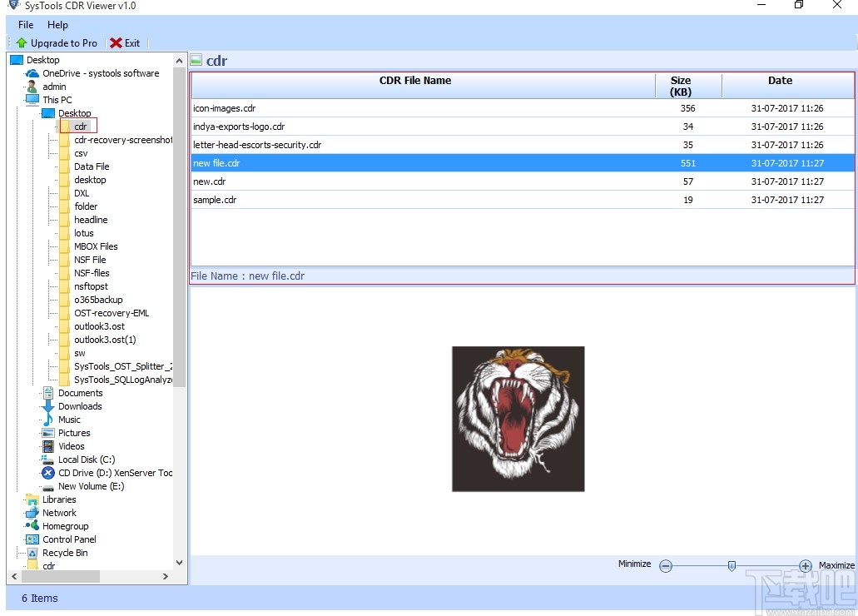Click the image zoom slider handle

[732, 565]
